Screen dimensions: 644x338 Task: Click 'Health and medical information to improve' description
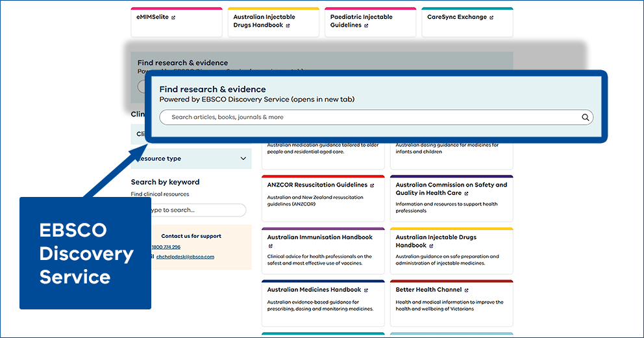pyautogui.click(x=449, y=305)
